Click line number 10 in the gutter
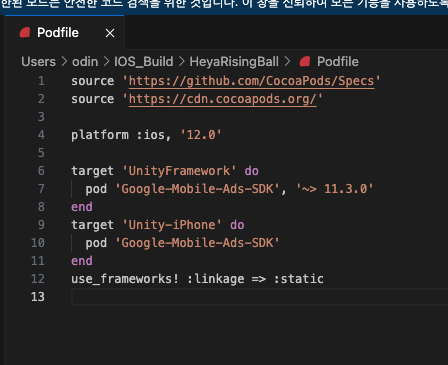 pos(38,243)
